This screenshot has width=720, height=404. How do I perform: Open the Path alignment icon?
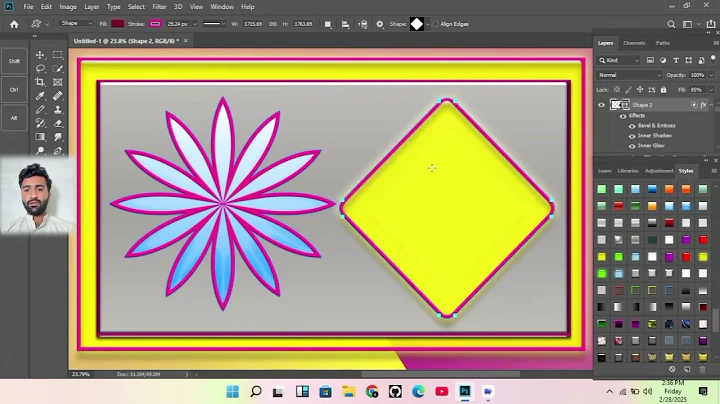[345, 24]
